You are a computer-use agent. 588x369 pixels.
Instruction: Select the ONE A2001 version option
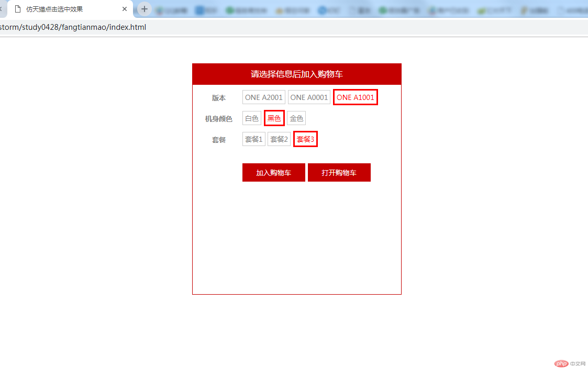coord(263,97)
